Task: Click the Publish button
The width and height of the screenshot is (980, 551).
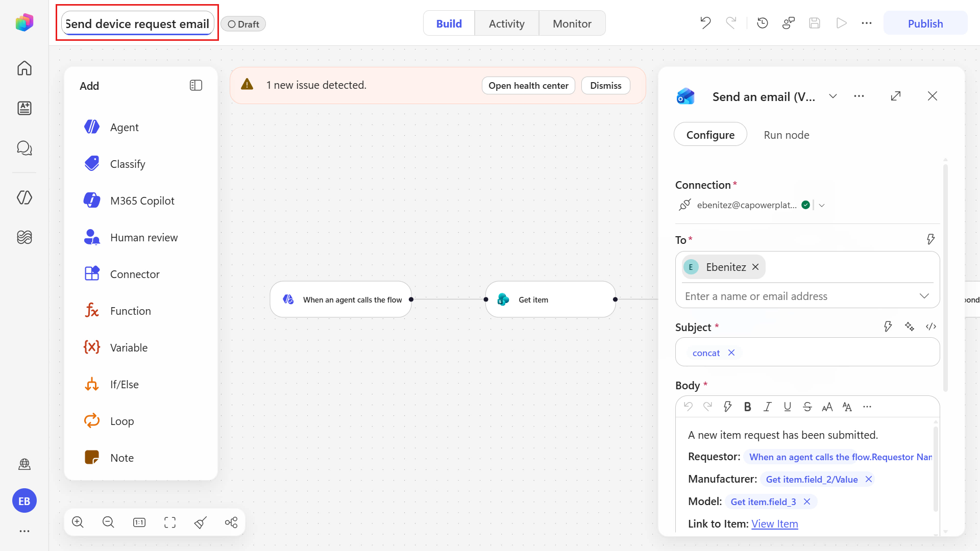Action: point(925,23)
